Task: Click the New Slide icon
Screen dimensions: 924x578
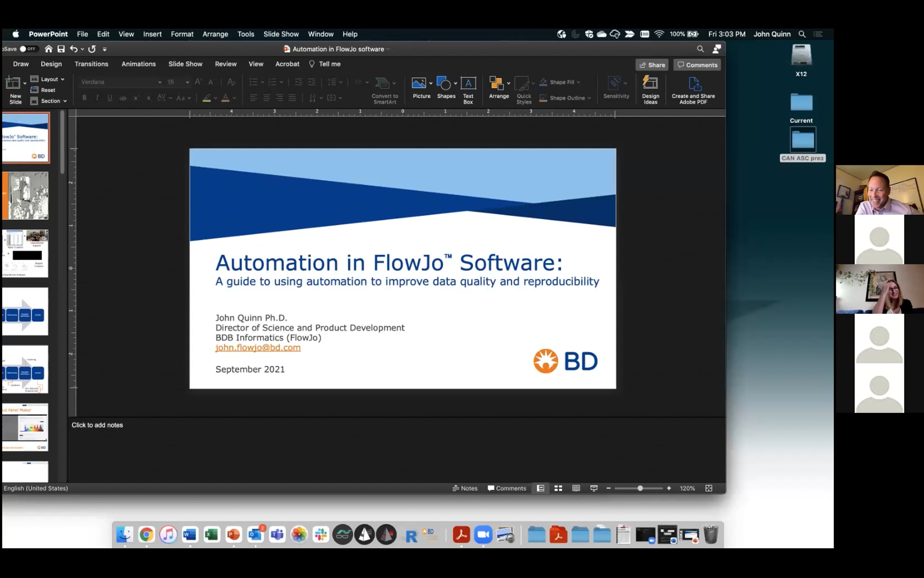Action: pyautogui.click(x=13, y=83)
